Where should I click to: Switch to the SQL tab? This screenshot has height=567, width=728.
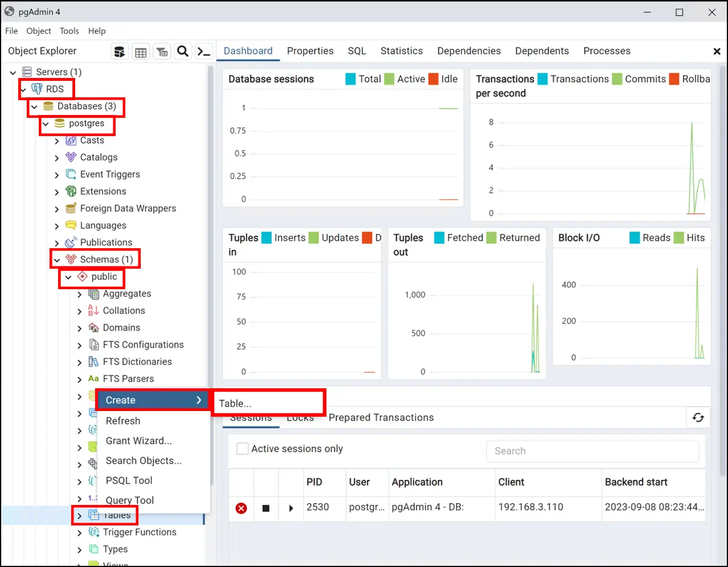[x=357, y=51]
